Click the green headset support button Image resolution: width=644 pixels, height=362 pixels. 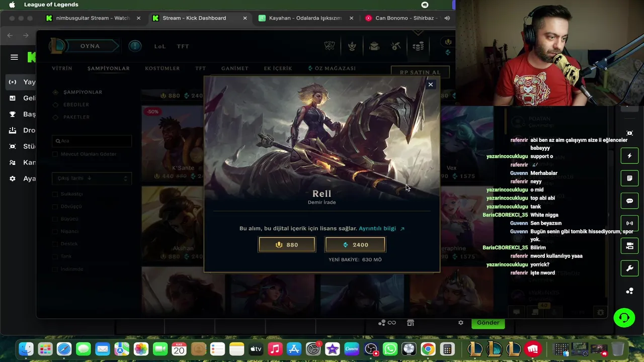624,317
